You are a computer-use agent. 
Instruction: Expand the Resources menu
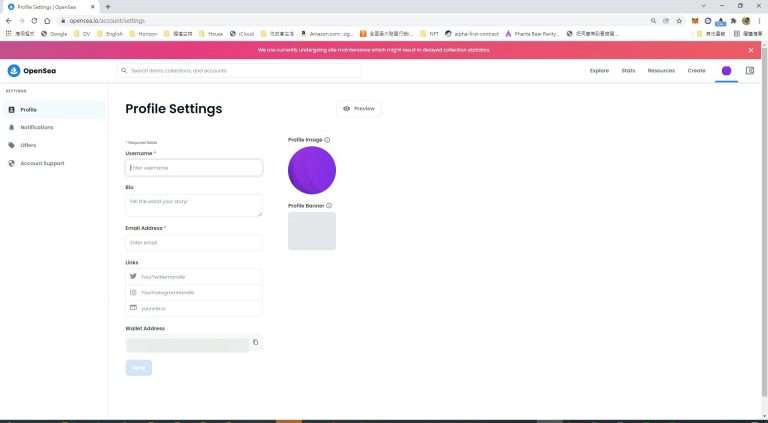[x=661, y=71]
